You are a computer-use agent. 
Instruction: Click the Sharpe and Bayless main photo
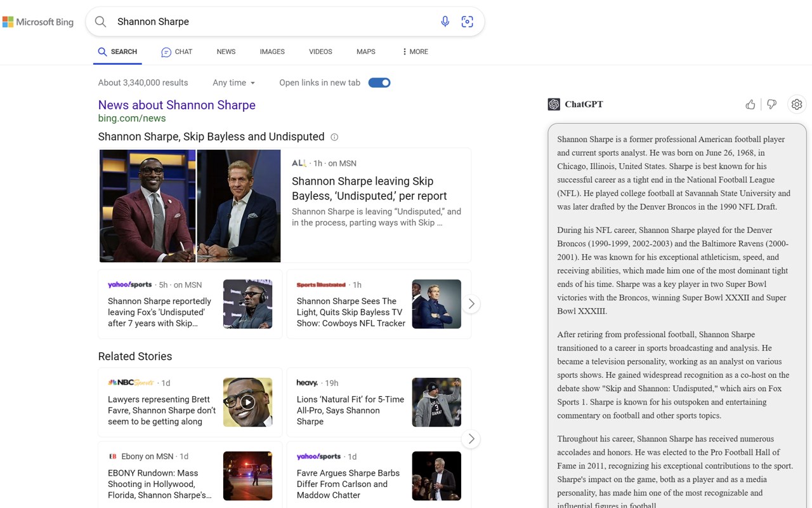[190, 206]
